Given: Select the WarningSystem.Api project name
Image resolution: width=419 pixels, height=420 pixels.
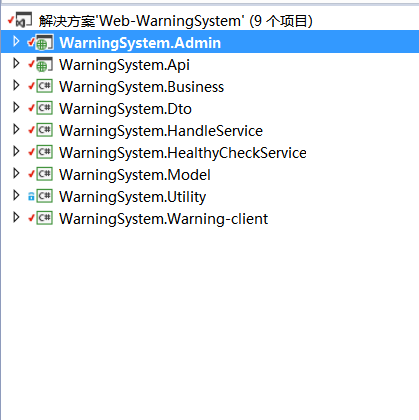Looking at the screenshot, I should [x=124, y=65].
